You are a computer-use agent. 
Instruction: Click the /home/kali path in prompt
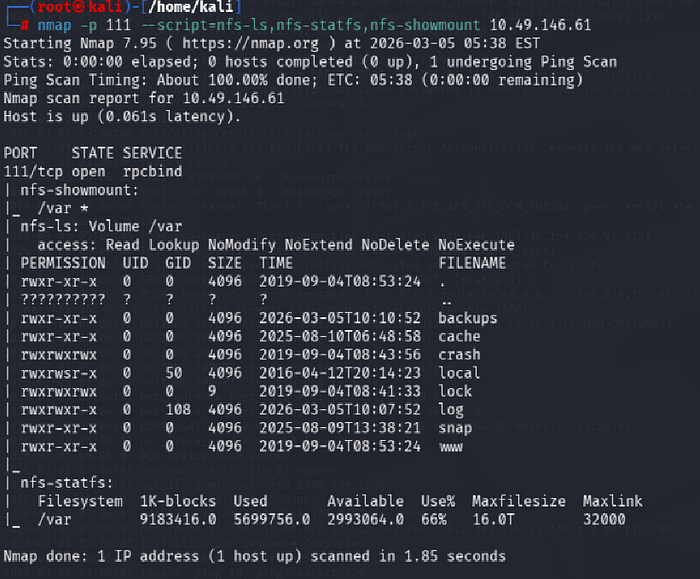[x=191, y=7]
